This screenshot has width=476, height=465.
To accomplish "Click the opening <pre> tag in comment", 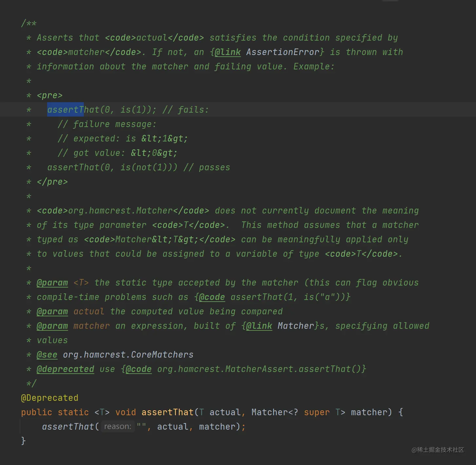I will coord(49,96).
